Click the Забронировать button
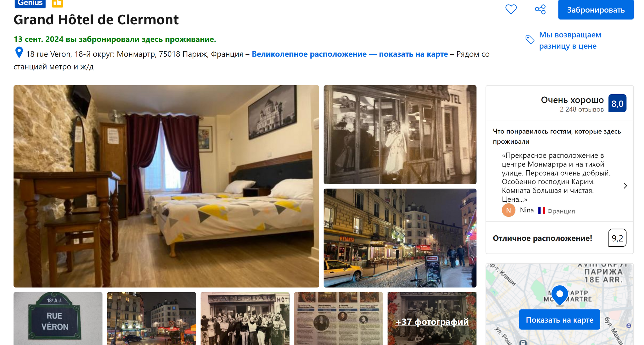 (x=596, y=10)
